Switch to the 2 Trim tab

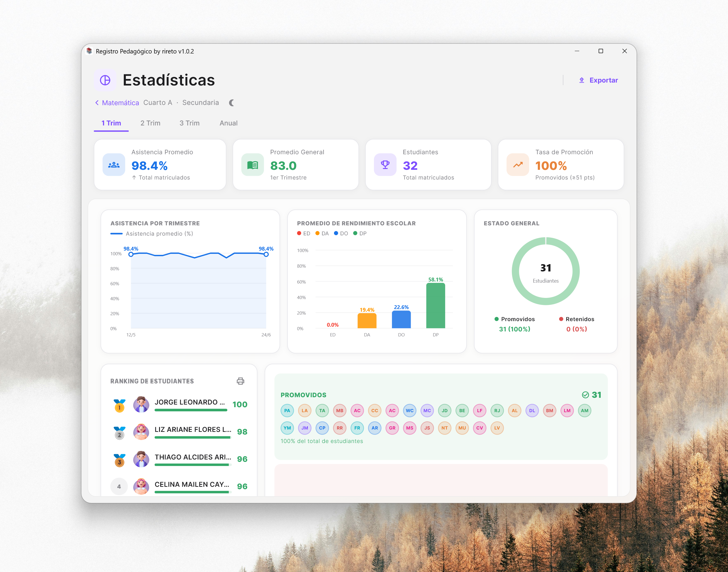click(150, 123)
